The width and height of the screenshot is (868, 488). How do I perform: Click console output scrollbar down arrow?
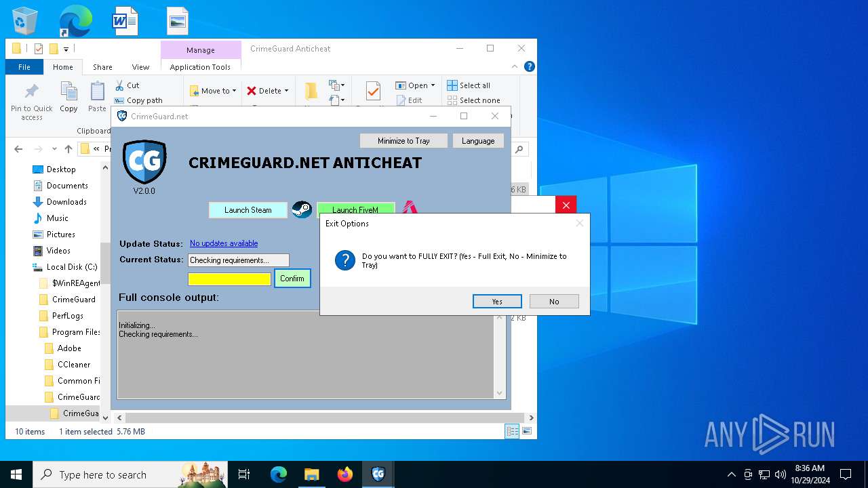click(500, 393)
